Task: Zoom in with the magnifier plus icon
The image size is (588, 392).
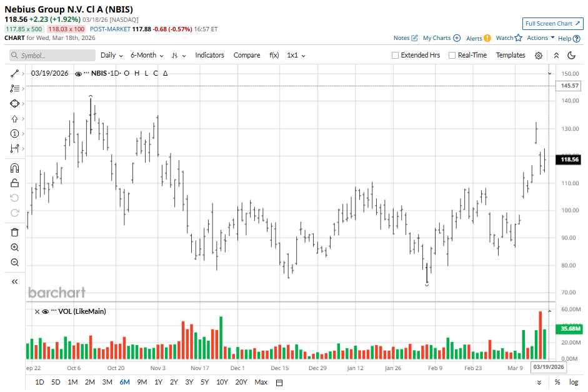Action: 14,247
